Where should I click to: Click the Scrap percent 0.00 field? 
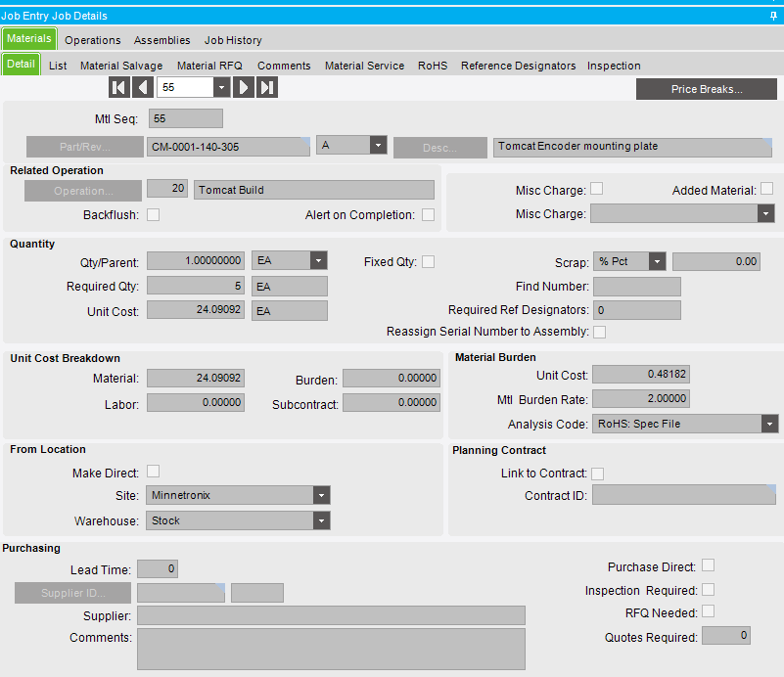716,262
